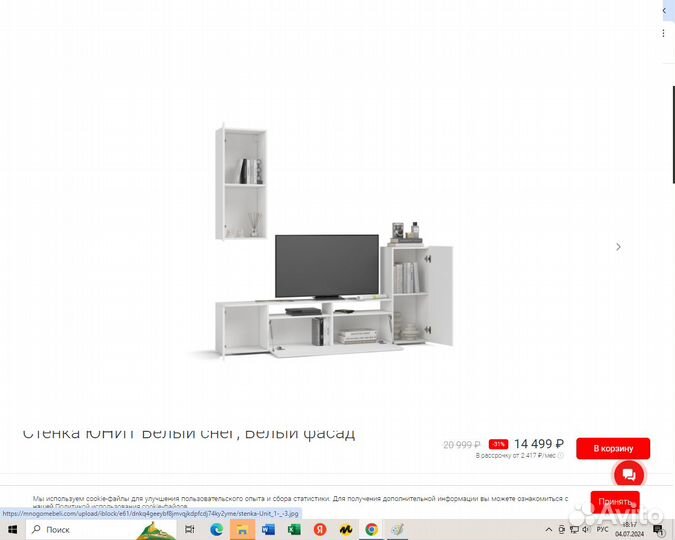Open Task View from the taskbar
This screenshot has height=540, width=675.
coord(190,529)
